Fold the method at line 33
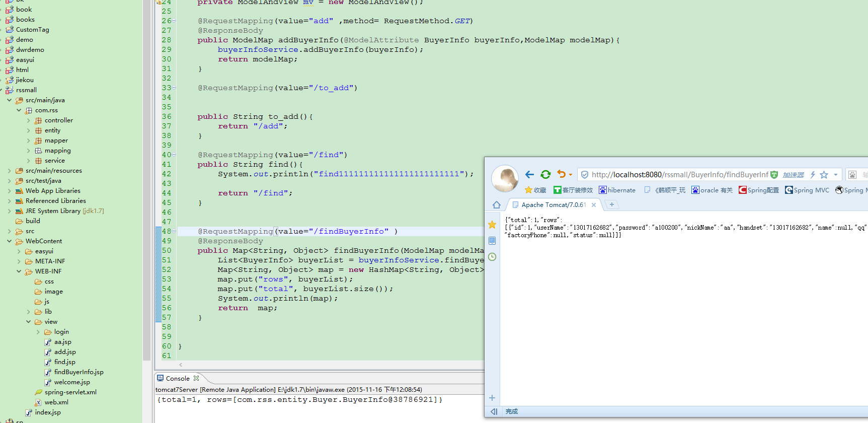 click(174, 88)
